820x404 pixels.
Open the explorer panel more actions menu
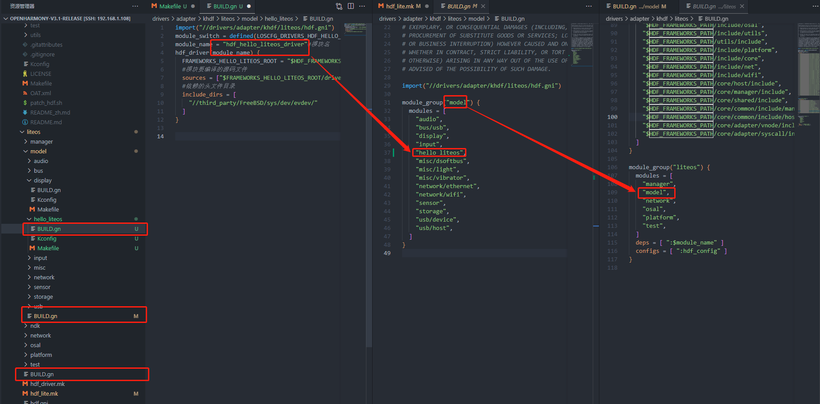[135, 6]
